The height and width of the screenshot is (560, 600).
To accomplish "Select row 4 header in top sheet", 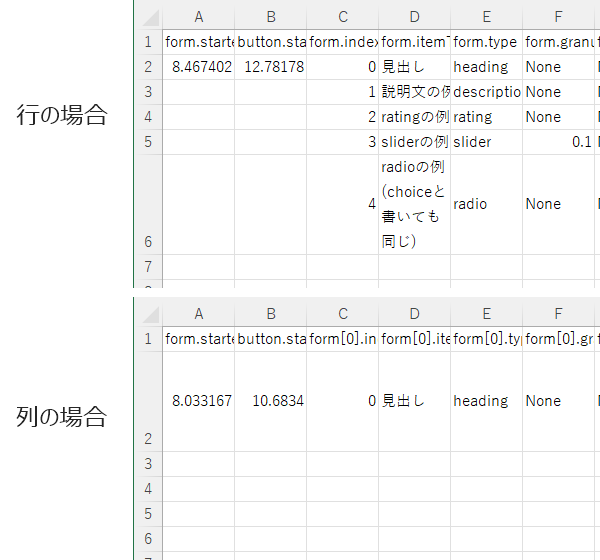I will (148, 117).
